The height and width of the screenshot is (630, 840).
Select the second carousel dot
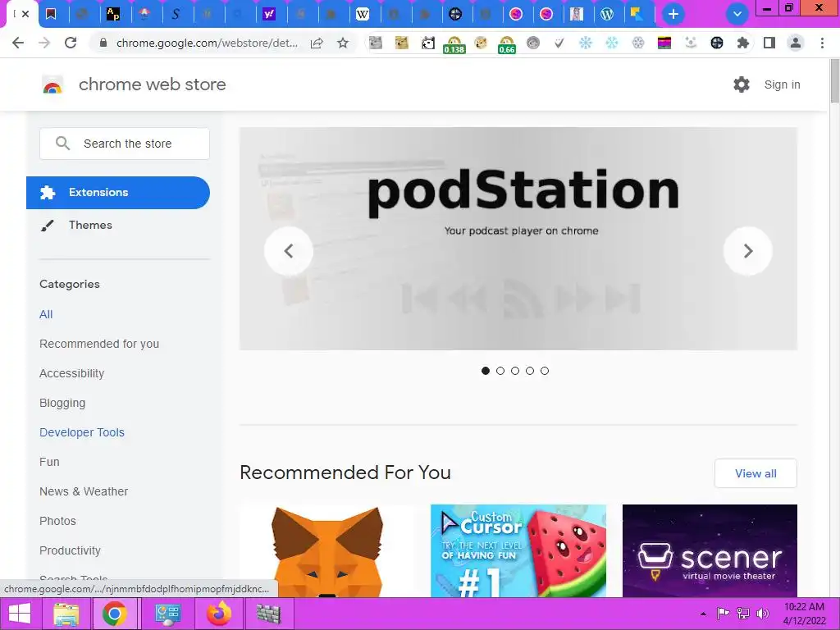[500, 371]
